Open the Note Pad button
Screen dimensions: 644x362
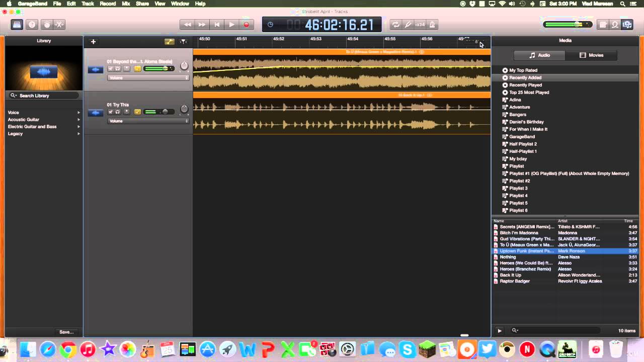603,25
